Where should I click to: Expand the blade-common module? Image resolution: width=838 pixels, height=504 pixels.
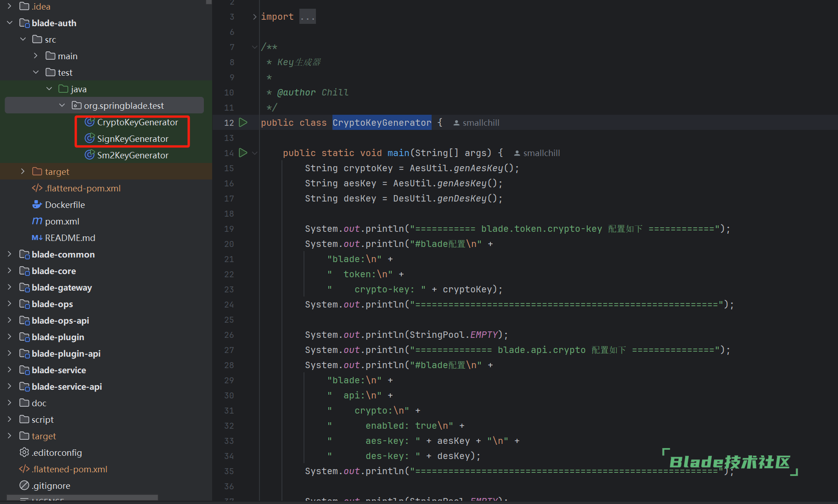coord(10,254)
